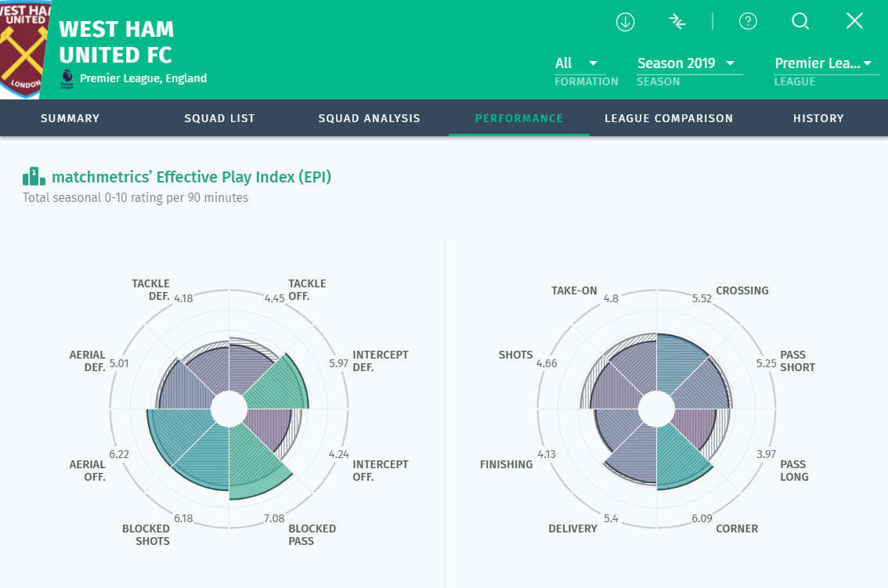Click the aerial defensive value 5.01
Screen dimensions: 888x588
pos(119,363)
